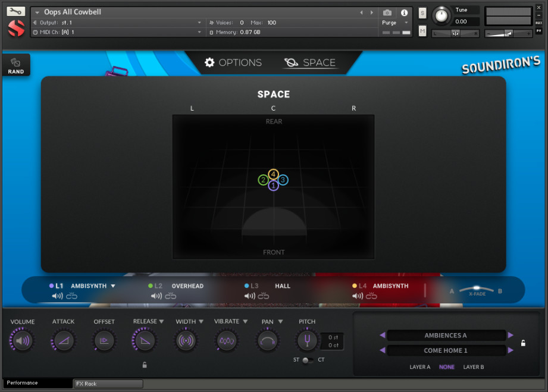The height and width of the screenshot is (392, 548).
Task: Toggle the S solo button
Action: [x=422, y=13]
